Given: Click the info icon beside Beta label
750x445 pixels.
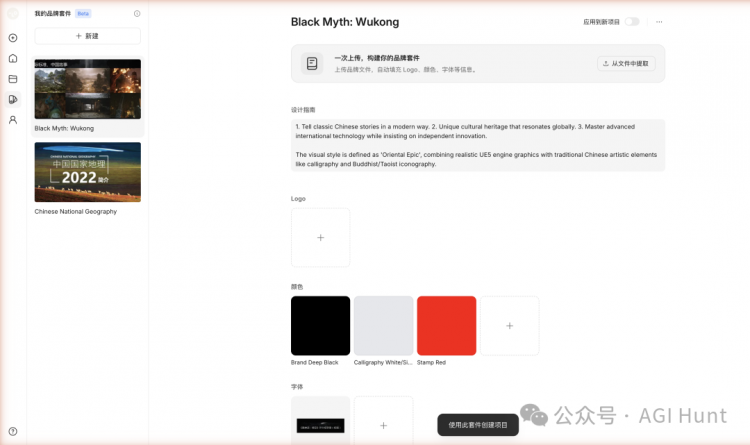Looking at the screenshot, I should (137, 13).
